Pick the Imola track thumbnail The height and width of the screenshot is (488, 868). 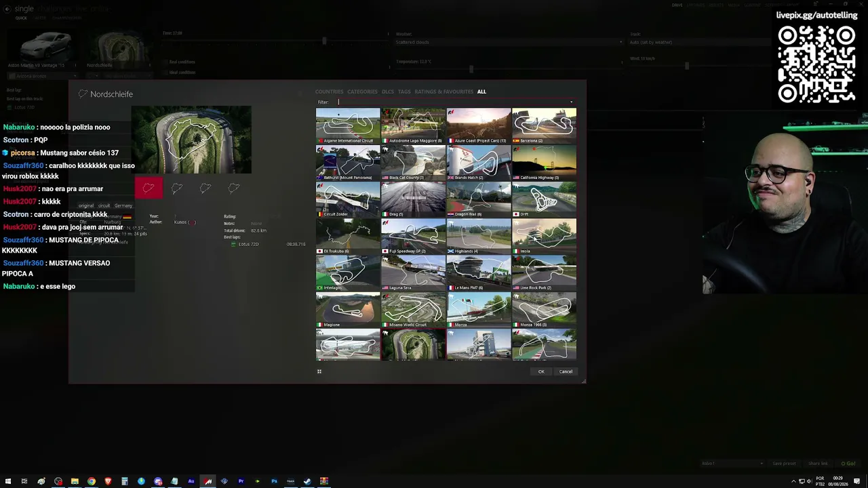[544, 237]
